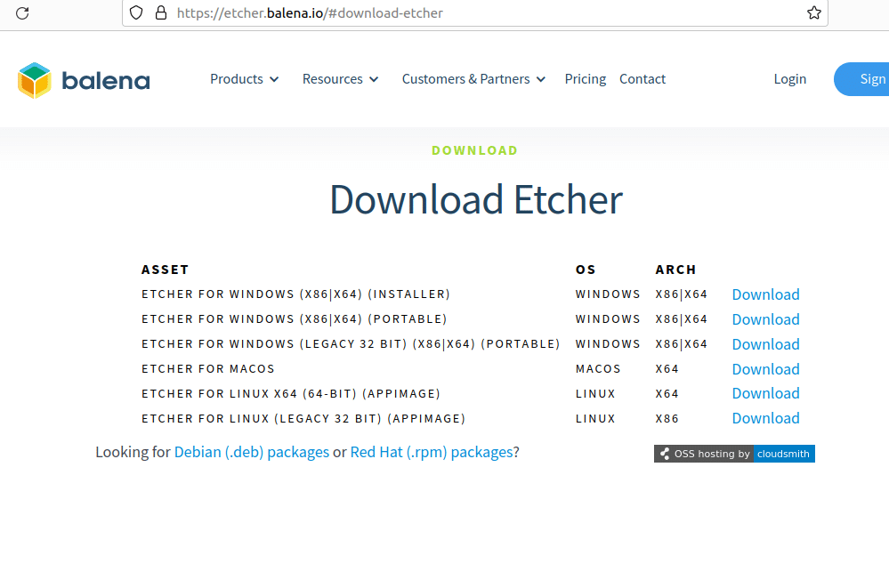Open the tracking protection shield icon
Image resolution: width=889 pixels, height=588 pixels.
coord(136,13)
